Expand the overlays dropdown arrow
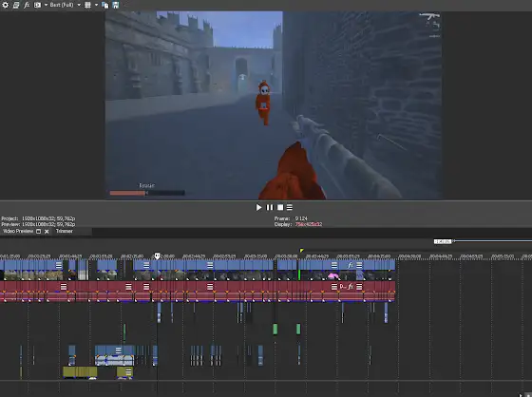Viewport: 532px width, 397px height. pyautogui.click(x=96, y=5)
